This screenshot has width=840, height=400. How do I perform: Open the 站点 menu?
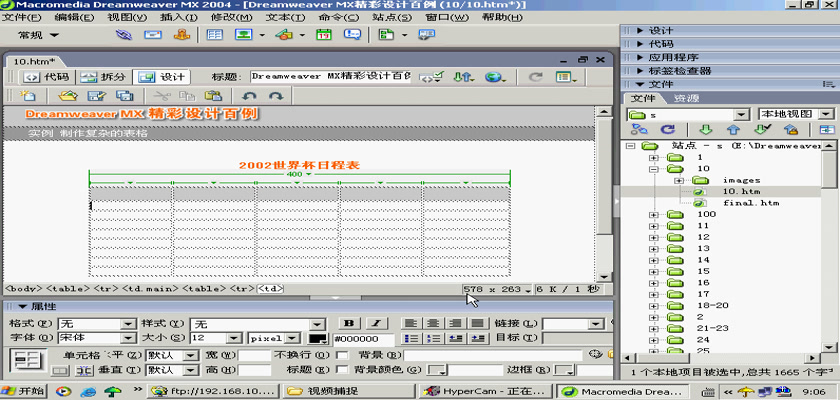(x=392, y=17)
